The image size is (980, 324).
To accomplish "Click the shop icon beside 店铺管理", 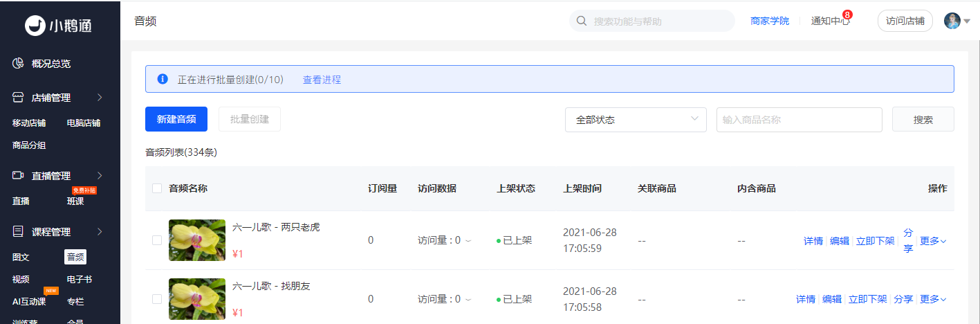I will click(19, 98).
